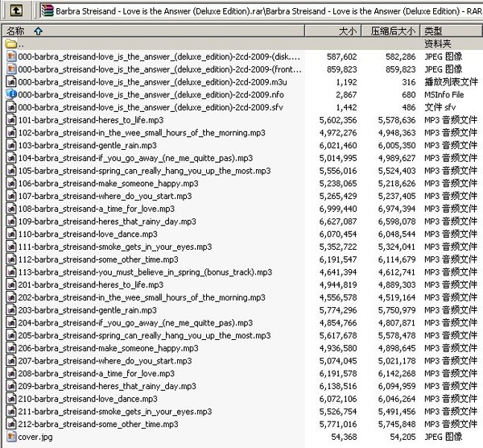Click the WinRAR archive icon in address bar
Viewport: 483px width, 448px height.
point(47,10)
